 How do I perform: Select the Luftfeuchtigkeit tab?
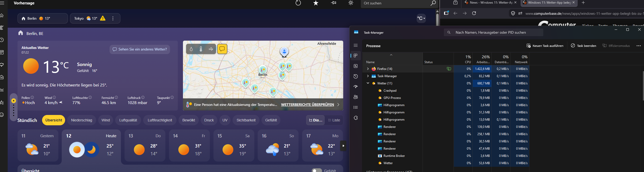tap(160, 120)
